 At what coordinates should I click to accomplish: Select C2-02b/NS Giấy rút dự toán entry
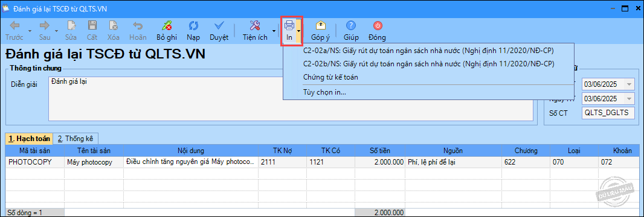[x=428, y=64]
